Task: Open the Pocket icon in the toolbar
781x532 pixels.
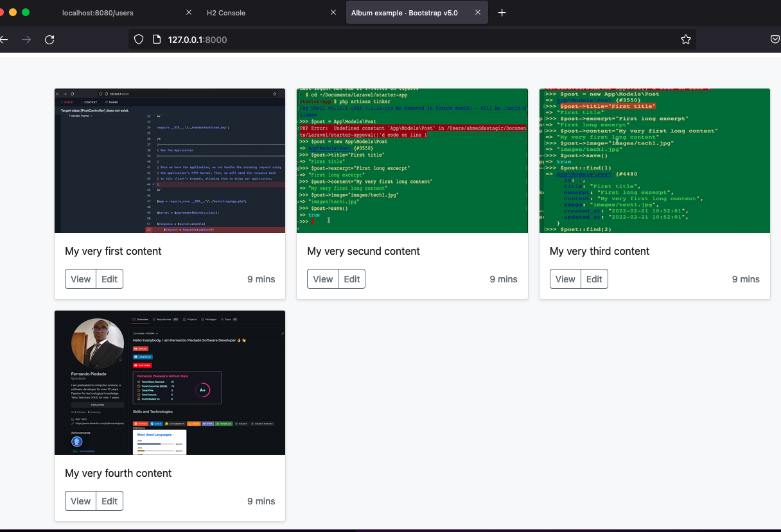Action: (776, 40)
